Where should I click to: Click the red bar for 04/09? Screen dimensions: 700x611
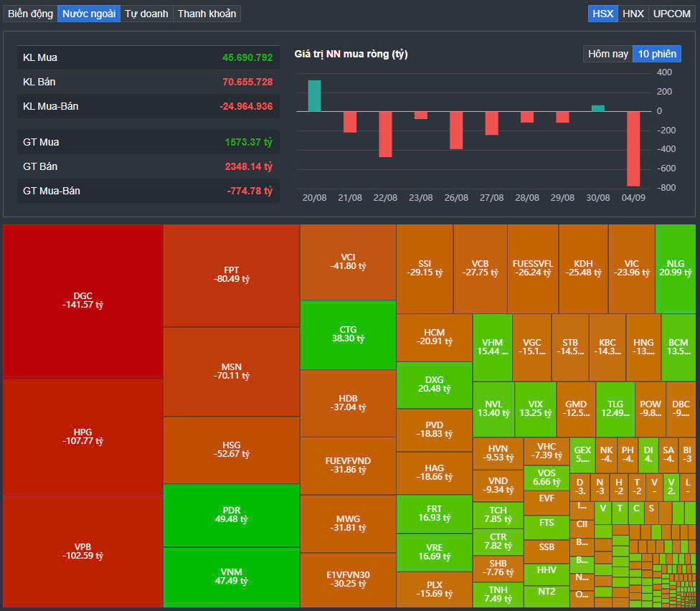pyautogui.click(x=633, y=148)
